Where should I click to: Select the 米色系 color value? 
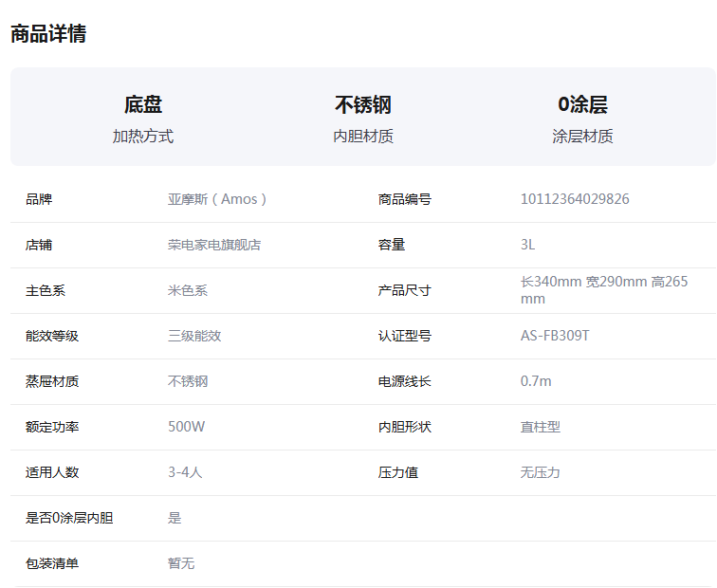click(188, 290)
